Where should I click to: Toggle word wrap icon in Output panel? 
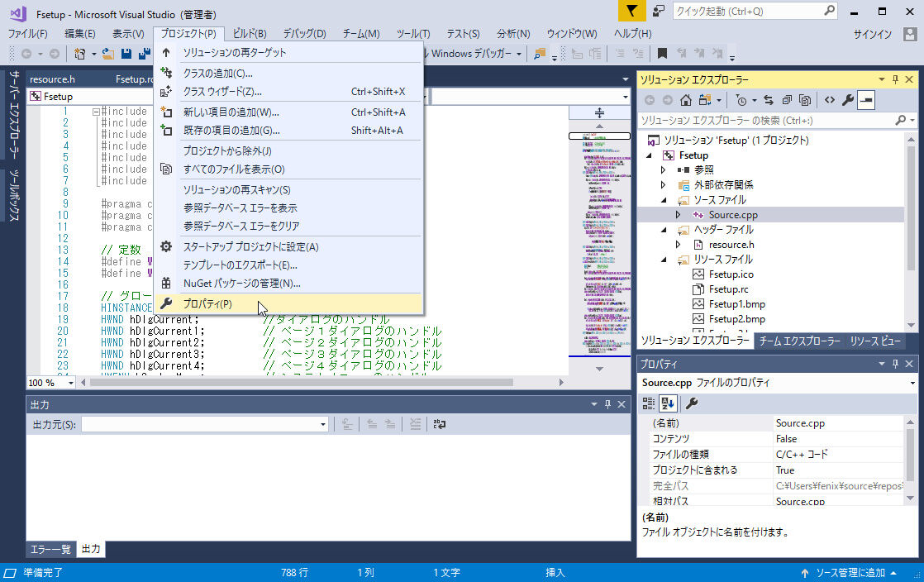pos(440,424)
